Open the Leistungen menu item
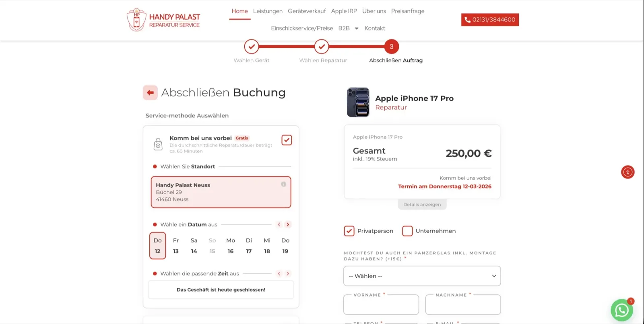Viewport: 644px width, 324px height. [x=268, y=11]
